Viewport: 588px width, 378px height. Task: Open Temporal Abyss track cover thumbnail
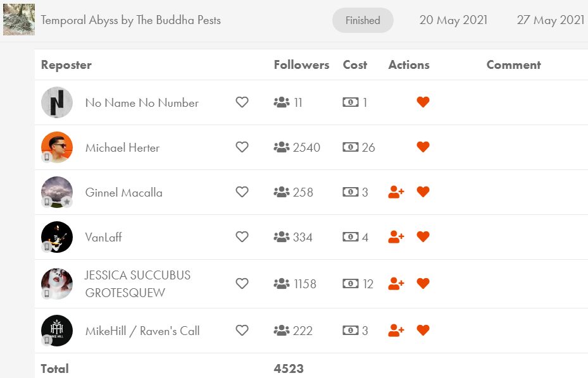(19, 20)
